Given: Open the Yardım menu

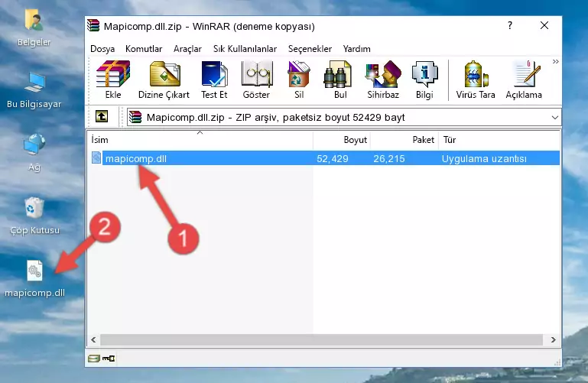Looking at the screenshot, I should coord(356,49).
